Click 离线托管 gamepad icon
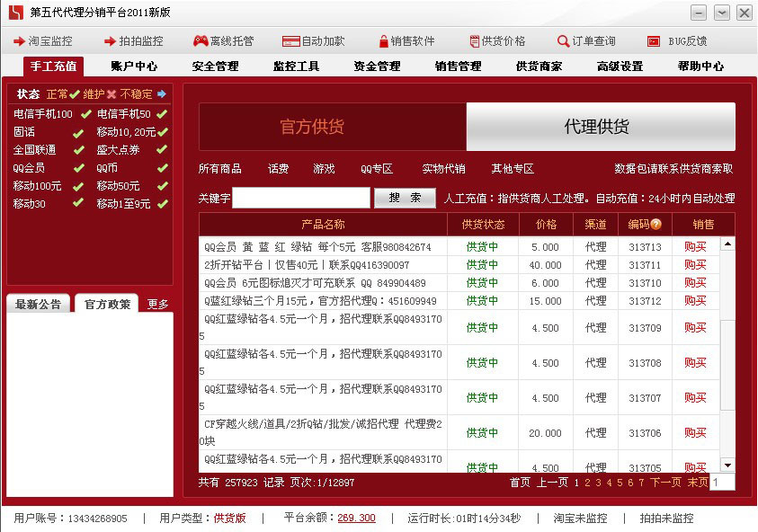The width and height of the screenshot is (758, 532). coord(201,41)
